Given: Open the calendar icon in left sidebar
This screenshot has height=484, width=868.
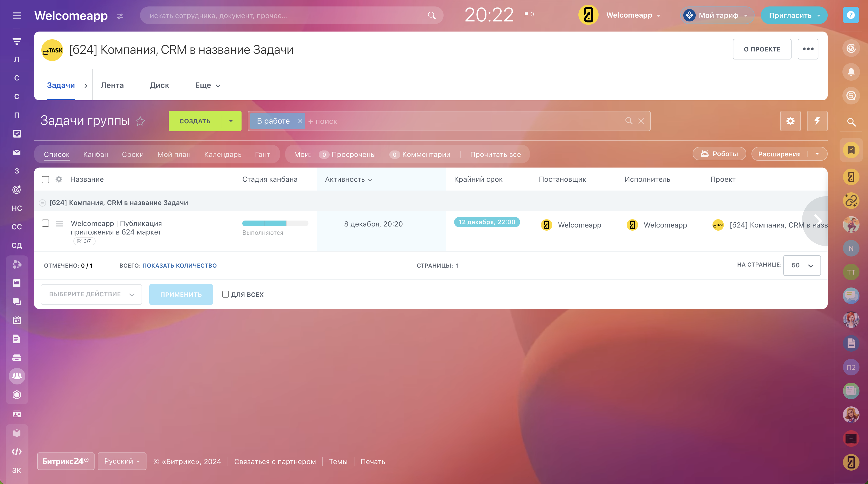Looking at the screenshot, I should [17, 320].
